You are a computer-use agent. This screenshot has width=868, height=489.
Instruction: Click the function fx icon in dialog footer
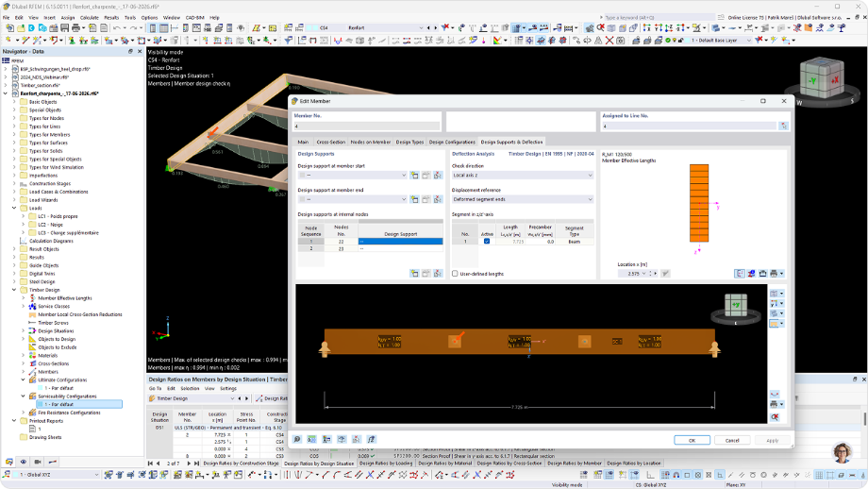(371, 439)
